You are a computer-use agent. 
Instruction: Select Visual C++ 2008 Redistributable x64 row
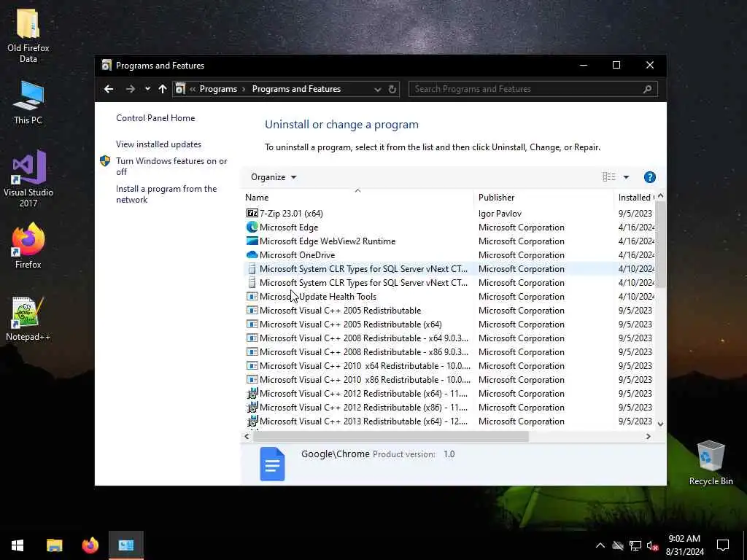450,338
